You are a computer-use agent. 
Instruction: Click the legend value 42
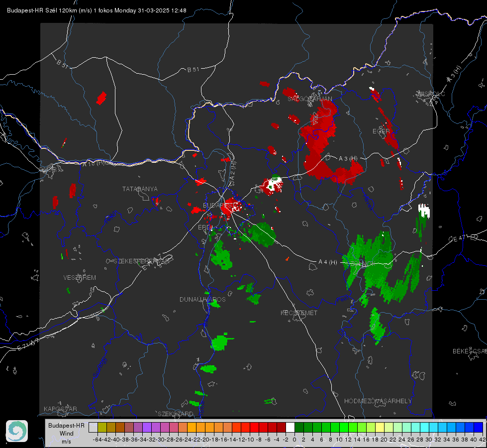pos(483,440)
